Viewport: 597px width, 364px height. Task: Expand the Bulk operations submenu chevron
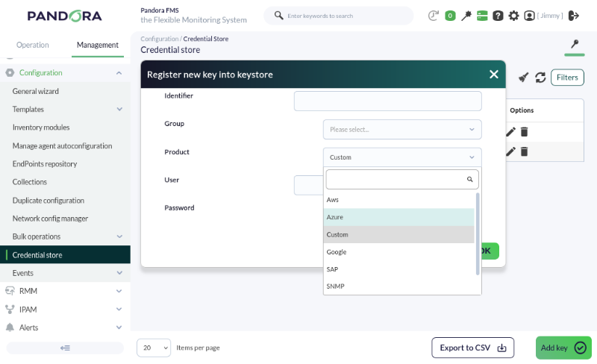(x=119, y=236)
